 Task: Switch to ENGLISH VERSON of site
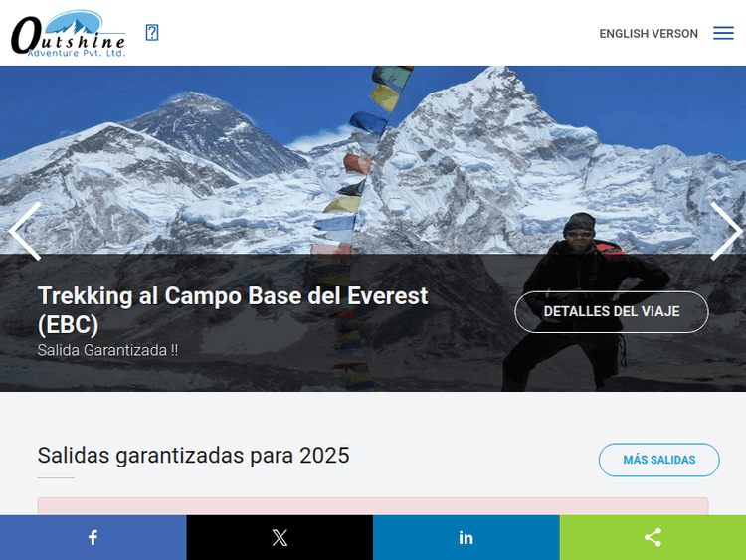click(x=649, y=34)
